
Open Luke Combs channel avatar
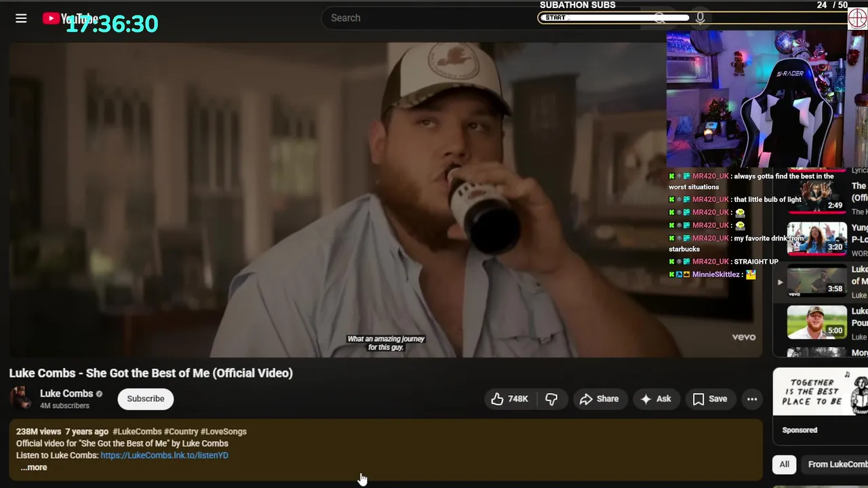pos(21,399)
